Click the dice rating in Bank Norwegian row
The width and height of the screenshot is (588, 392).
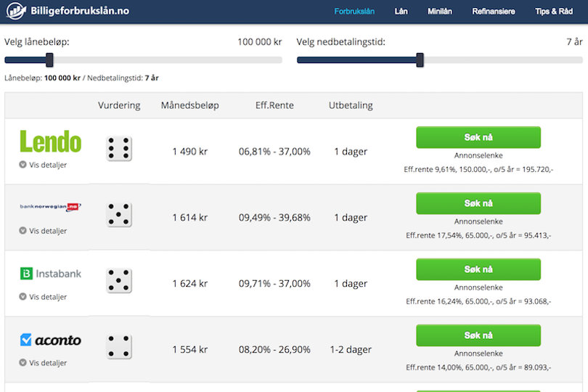[118, 215]
